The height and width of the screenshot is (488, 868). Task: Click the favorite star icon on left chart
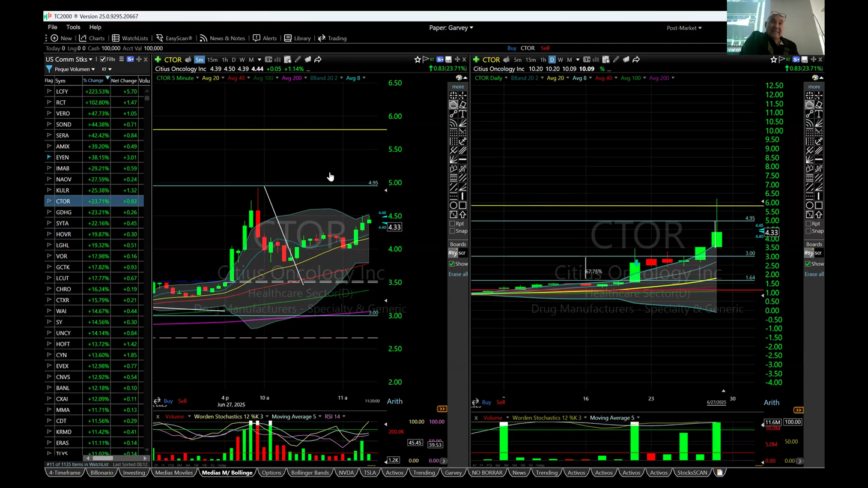(x=417, y=59)
